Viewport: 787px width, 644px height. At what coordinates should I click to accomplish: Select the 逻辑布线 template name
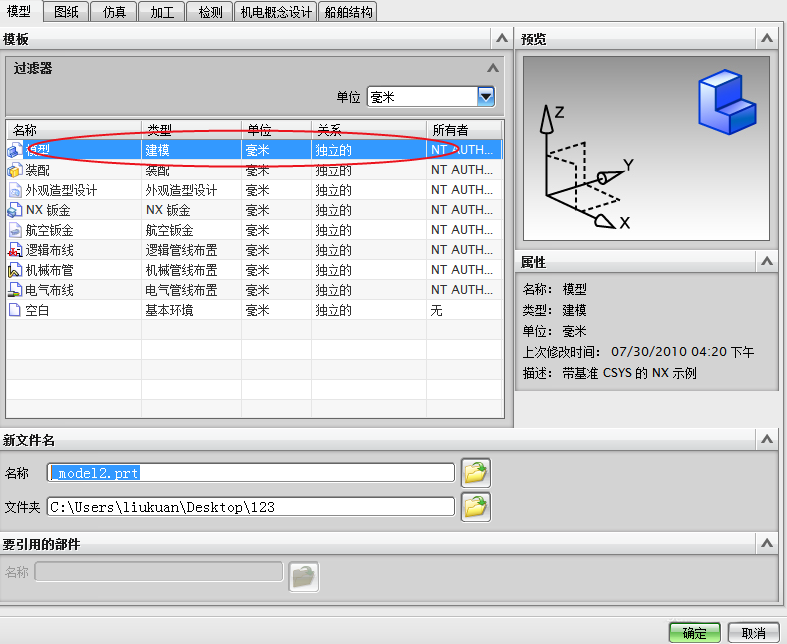click(49, 250)
